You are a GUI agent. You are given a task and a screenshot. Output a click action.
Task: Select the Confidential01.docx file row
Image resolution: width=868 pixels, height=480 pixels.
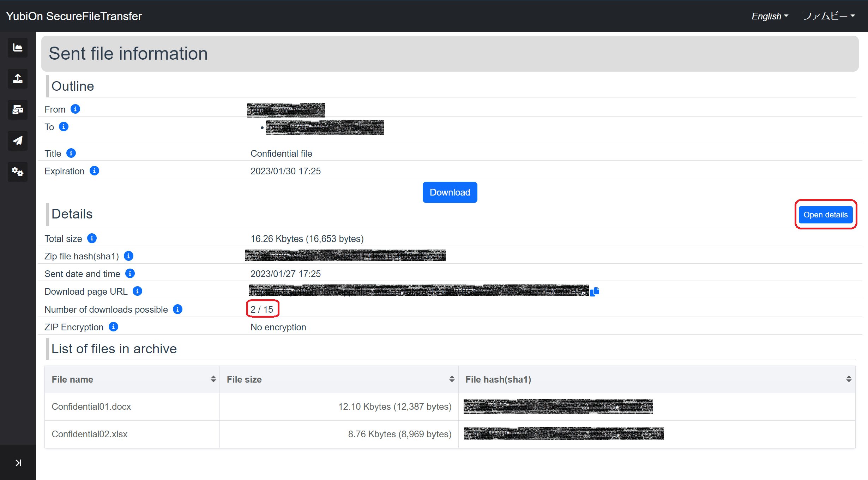pyautogui.click(x=450, y=407)
